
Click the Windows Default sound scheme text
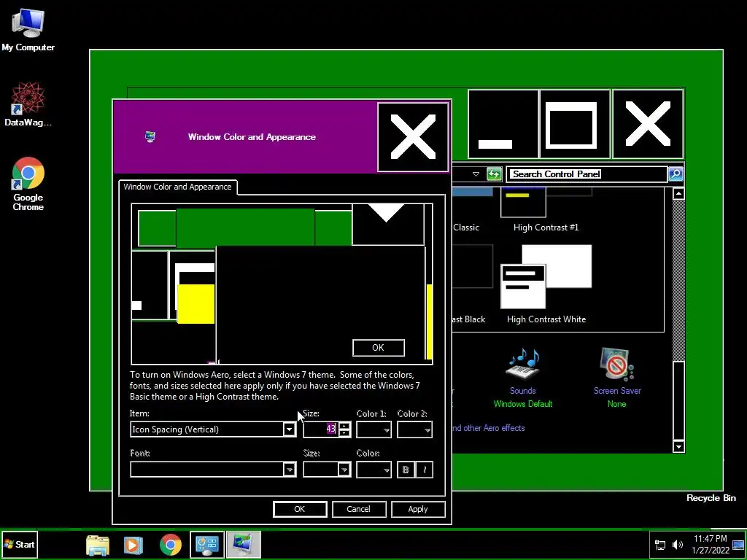(x=522, y=404)
